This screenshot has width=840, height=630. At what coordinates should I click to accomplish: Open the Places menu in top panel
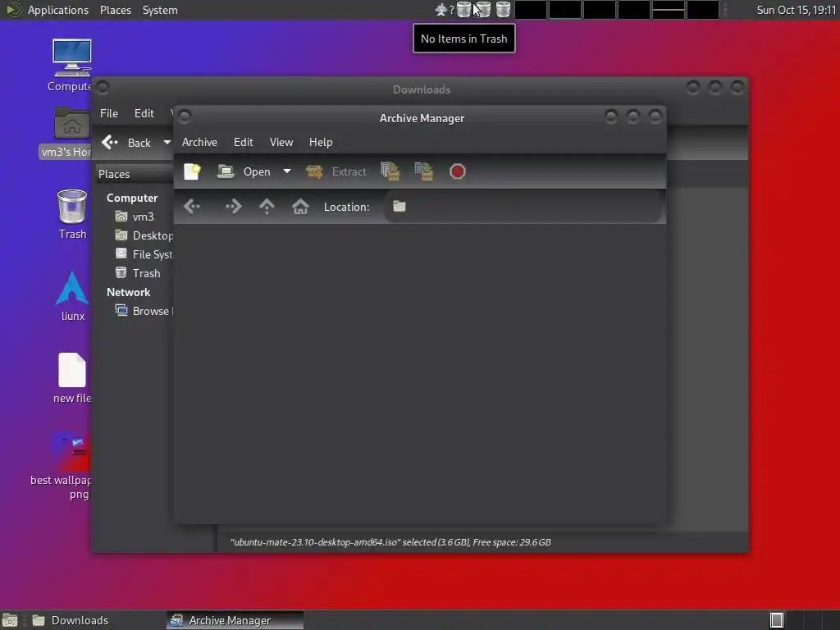tap(115, 10)
